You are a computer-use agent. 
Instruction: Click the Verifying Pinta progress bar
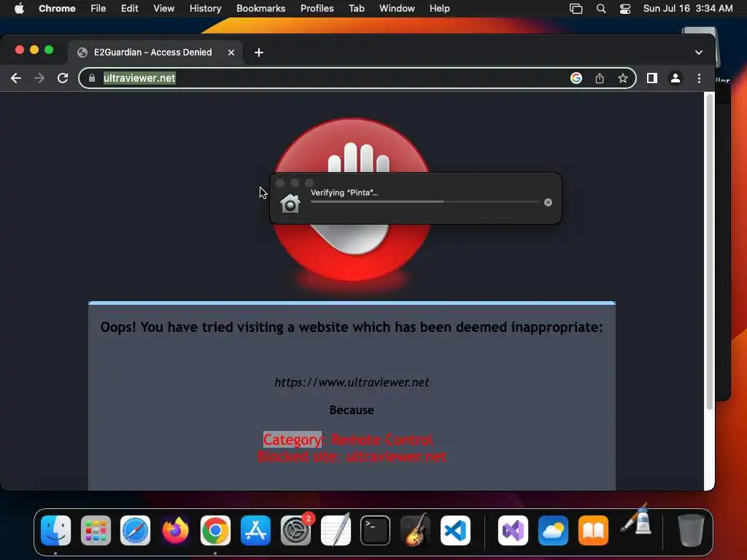coord(425,202)
